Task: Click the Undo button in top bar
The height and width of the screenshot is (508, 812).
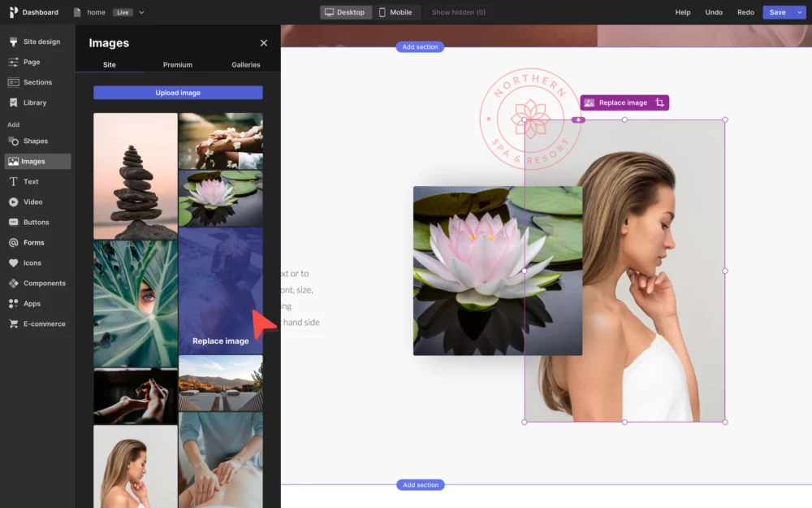Action: [x=714, y=12]
